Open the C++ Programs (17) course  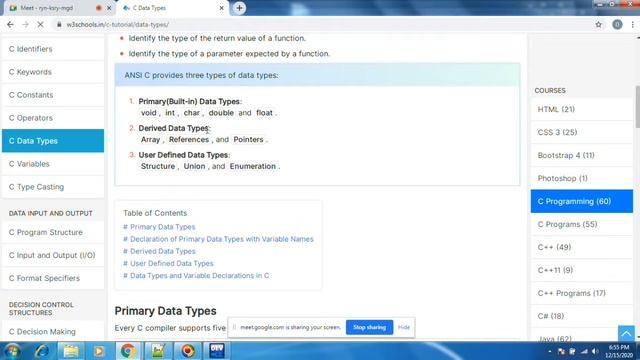pyautogui.click(x=582, y=293)
